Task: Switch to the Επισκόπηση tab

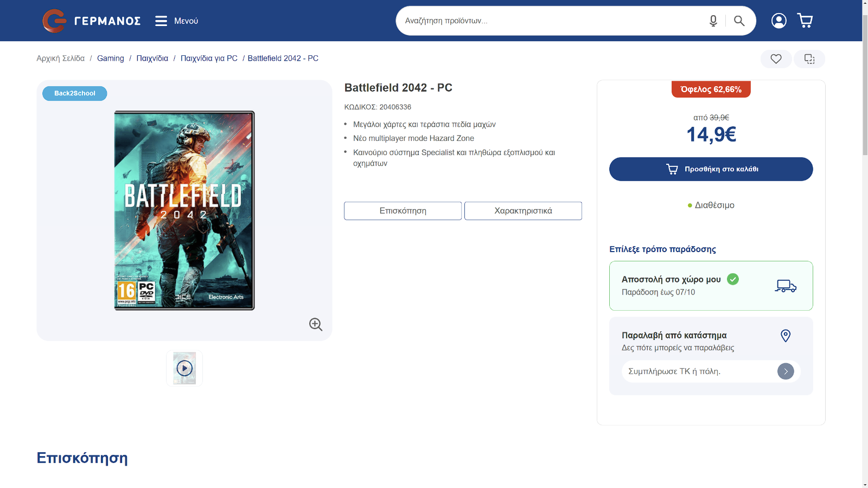Action: point(403,211)
